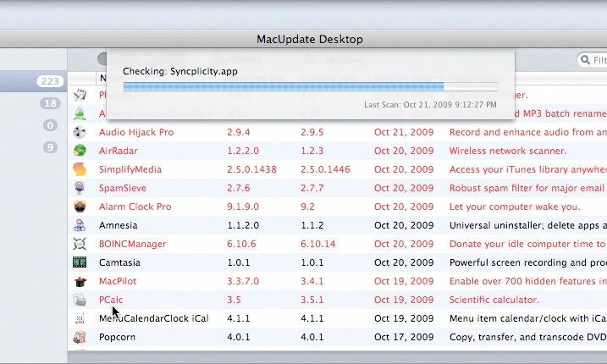Select sidebar item with 223 badge

point(34,81)
